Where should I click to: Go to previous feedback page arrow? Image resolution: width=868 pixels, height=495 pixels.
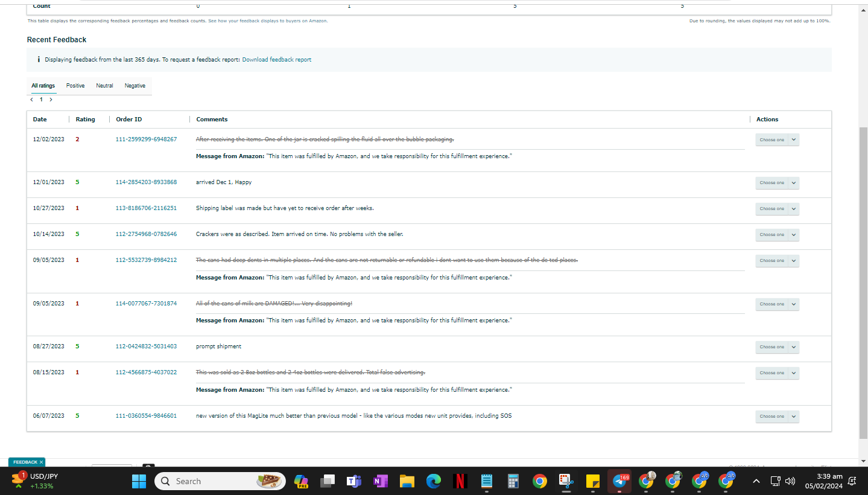tap(31, 100)
